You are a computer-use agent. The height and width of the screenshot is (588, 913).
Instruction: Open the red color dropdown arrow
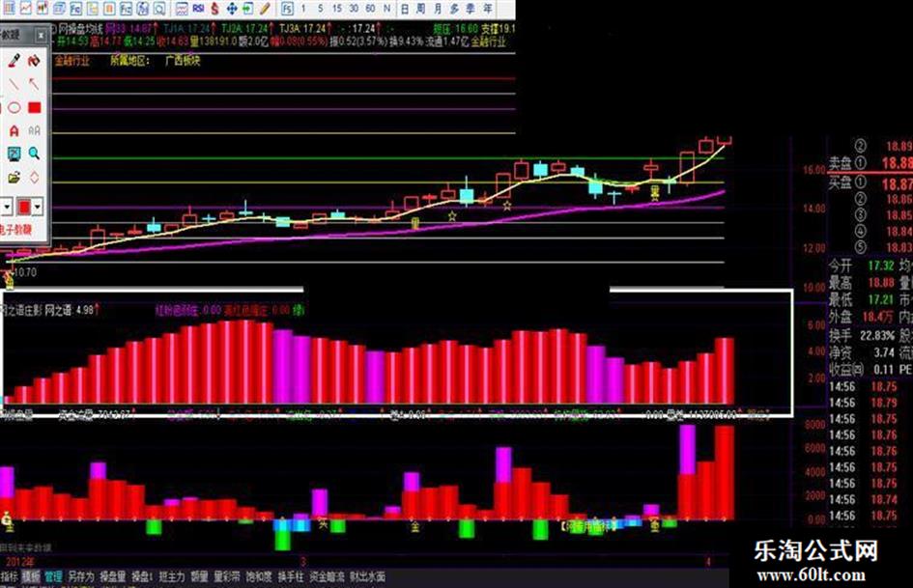pyautogui.click(x=38, y=206)
